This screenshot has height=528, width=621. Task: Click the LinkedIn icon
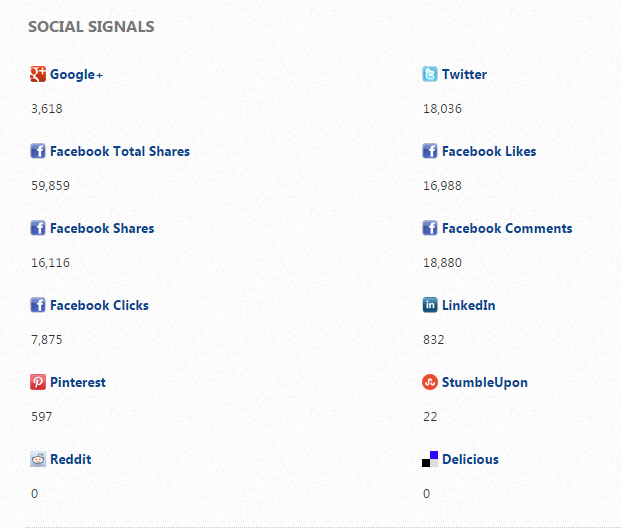point(430,305)
